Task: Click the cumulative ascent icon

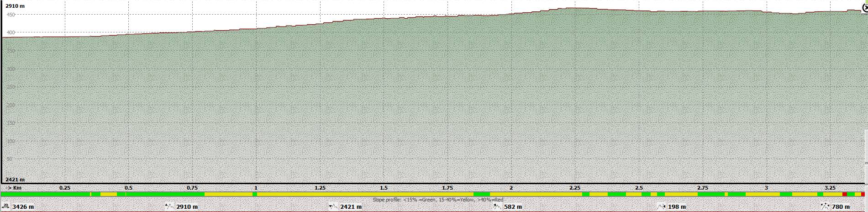Action: click(497, 207)
